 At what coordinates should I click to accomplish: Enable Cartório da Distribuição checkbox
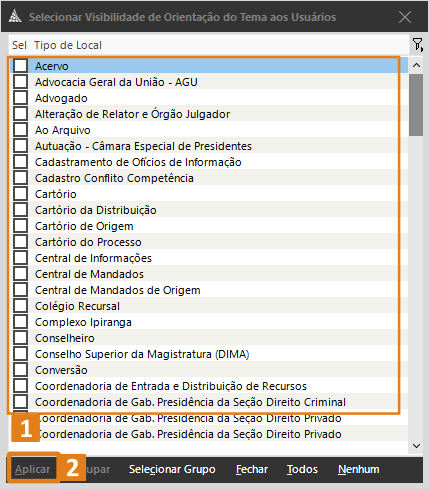tap(21, 210)
